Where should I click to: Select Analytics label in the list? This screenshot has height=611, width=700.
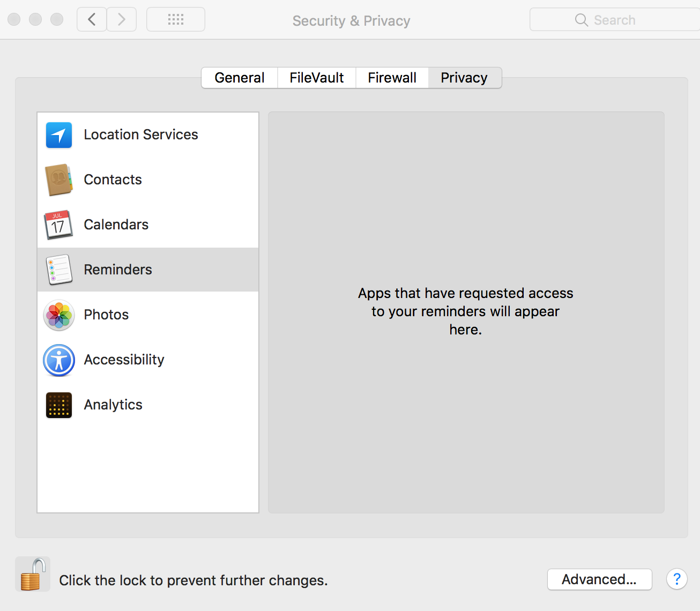coord(113,405)
